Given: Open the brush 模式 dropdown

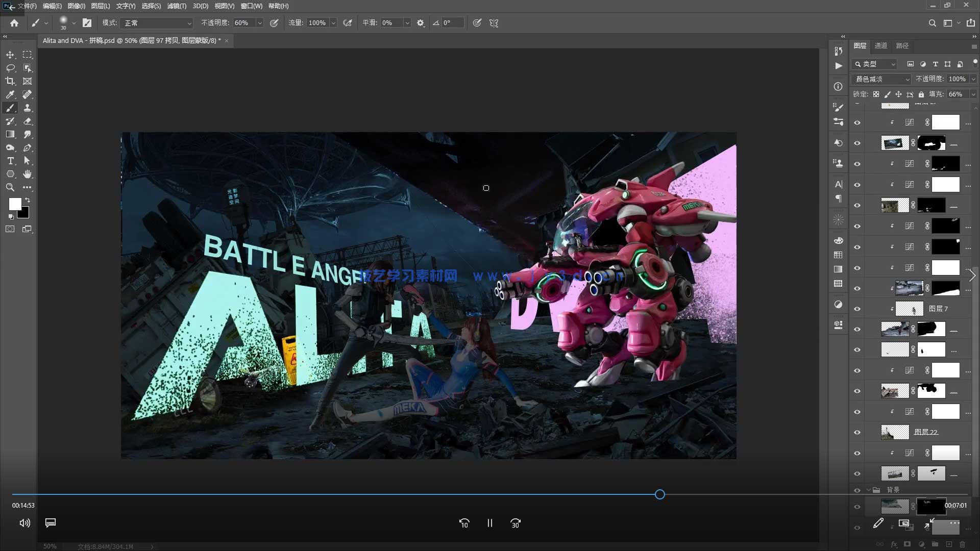Looking at the screenshot, I should point(157,23).
